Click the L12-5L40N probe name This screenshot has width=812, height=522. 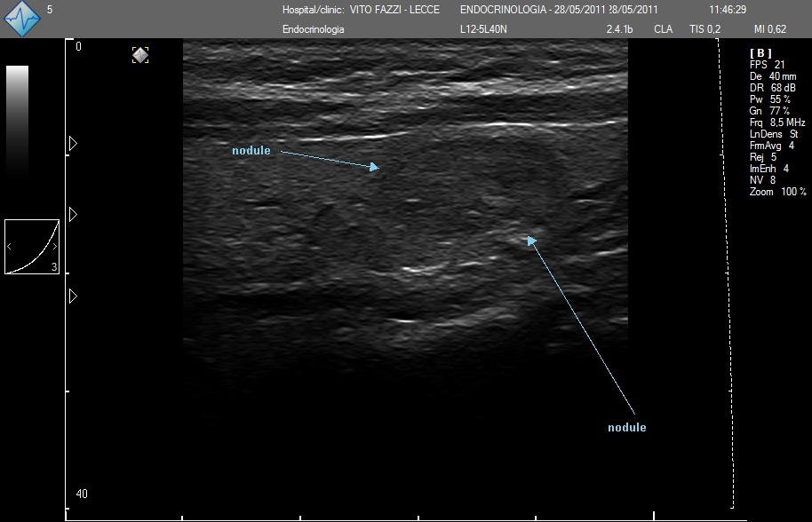tap(483, 29)
